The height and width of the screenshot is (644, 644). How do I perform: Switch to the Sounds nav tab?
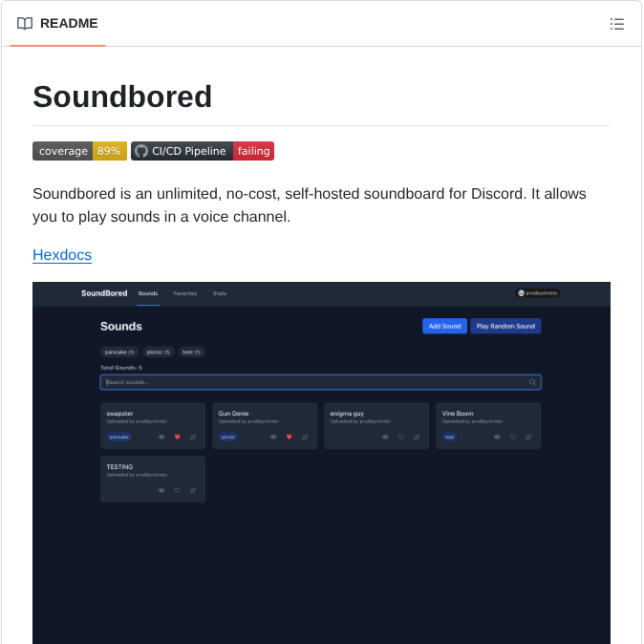(x=148, y=293)
